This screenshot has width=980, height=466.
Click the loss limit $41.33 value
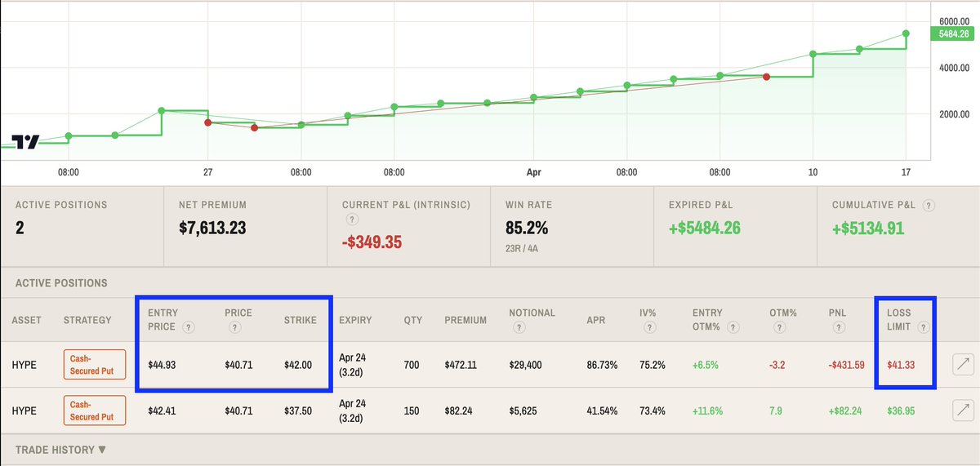pos(902,365)
